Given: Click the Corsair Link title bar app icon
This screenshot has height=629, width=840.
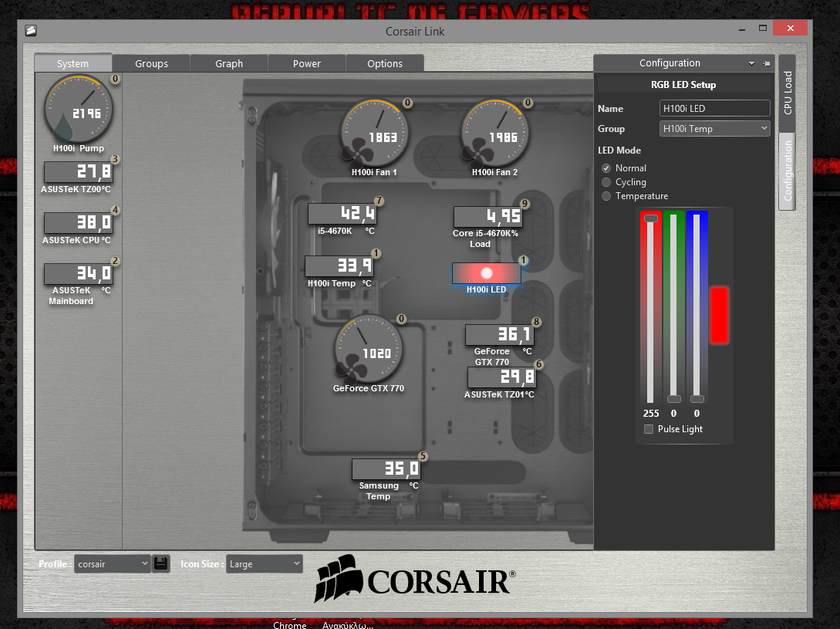Looking at the screenshot, I should 31,31.
